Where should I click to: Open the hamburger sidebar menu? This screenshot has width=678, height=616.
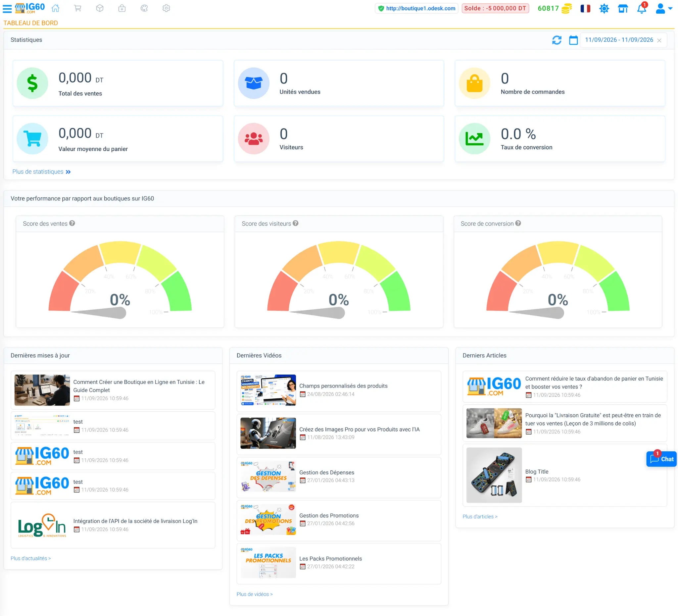(x=7, y=8)
